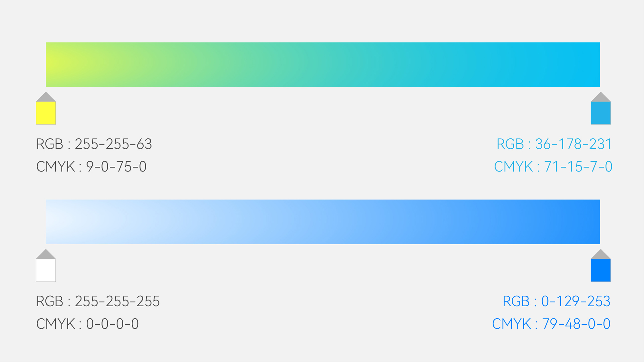Click the gray triangle above the yellow swatch

[x=46, y=97]
